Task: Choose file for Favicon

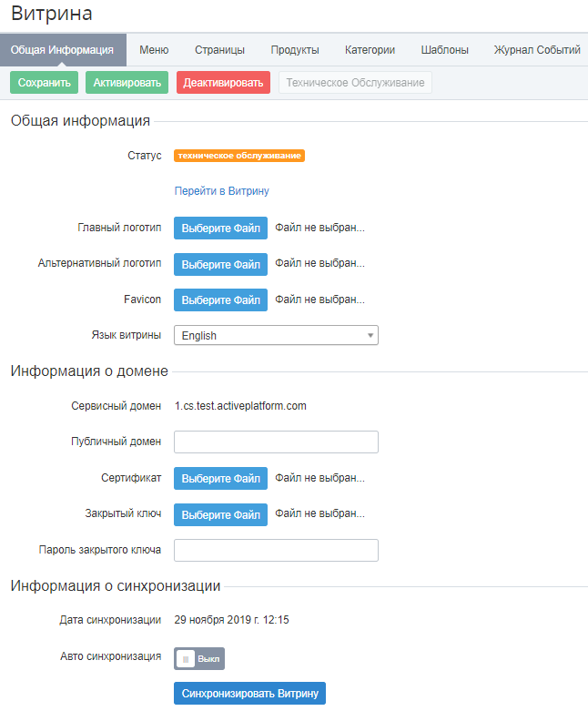Action: click(x=220, y=300)
